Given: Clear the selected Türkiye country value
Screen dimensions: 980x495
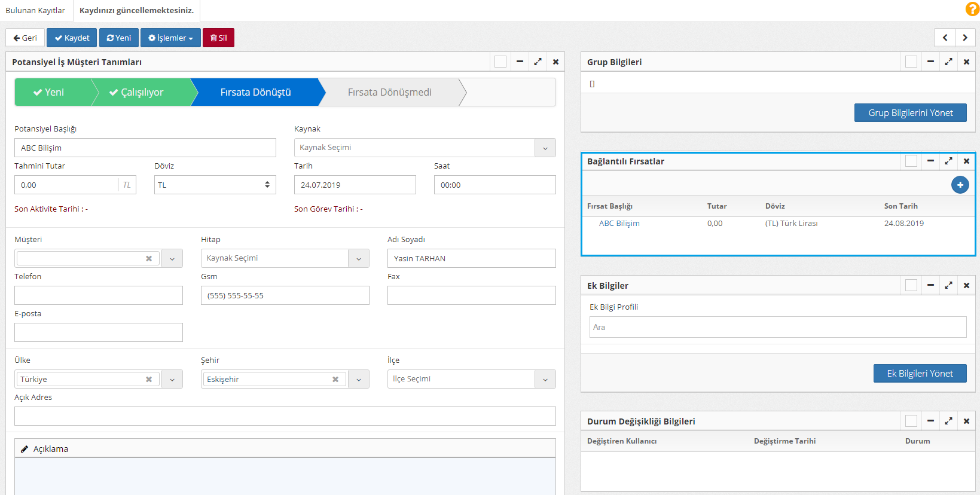Looking at the screenshot, I should (149, 379).
